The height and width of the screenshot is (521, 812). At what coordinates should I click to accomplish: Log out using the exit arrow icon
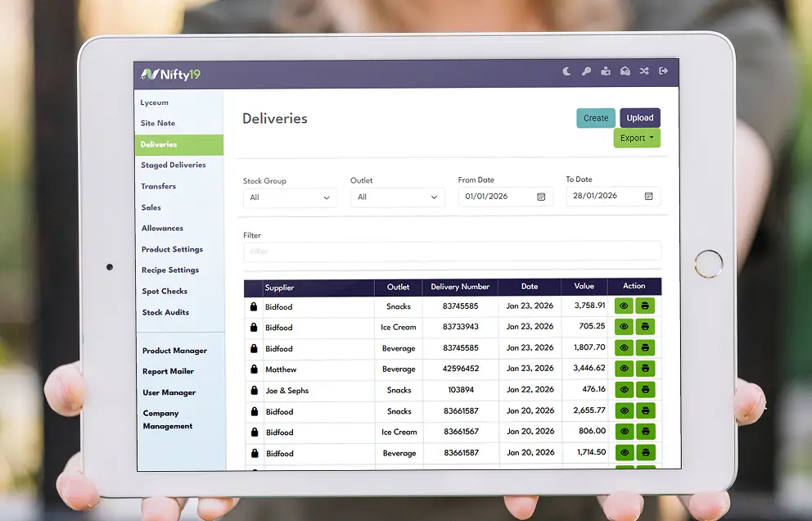[x=664, y=72]
